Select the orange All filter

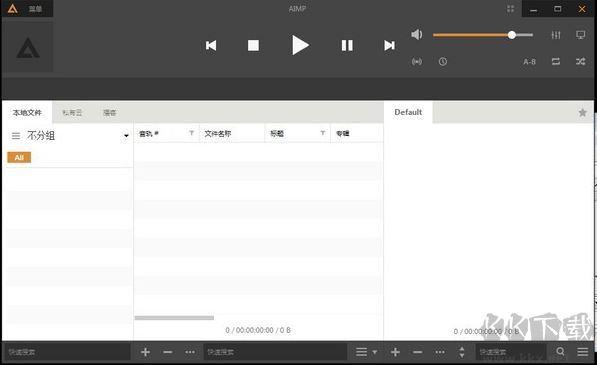coord(19,158)
